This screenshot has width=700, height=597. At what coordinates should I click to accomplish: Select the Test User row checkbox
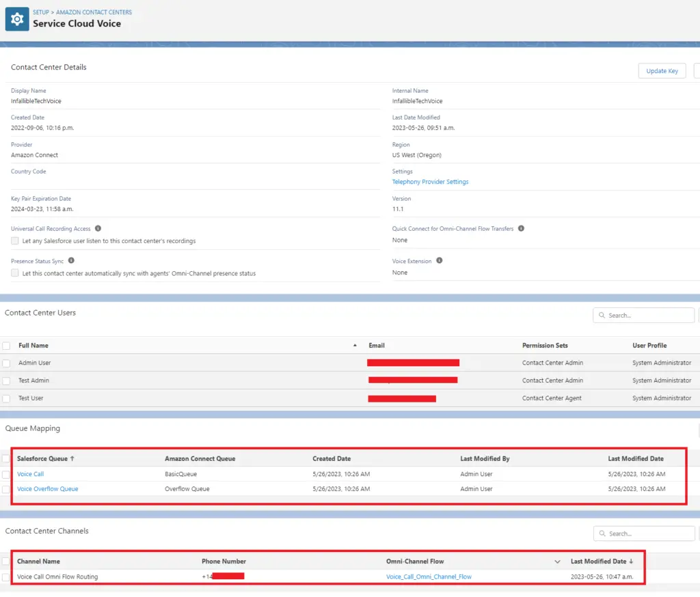click(x=6, y=398)
